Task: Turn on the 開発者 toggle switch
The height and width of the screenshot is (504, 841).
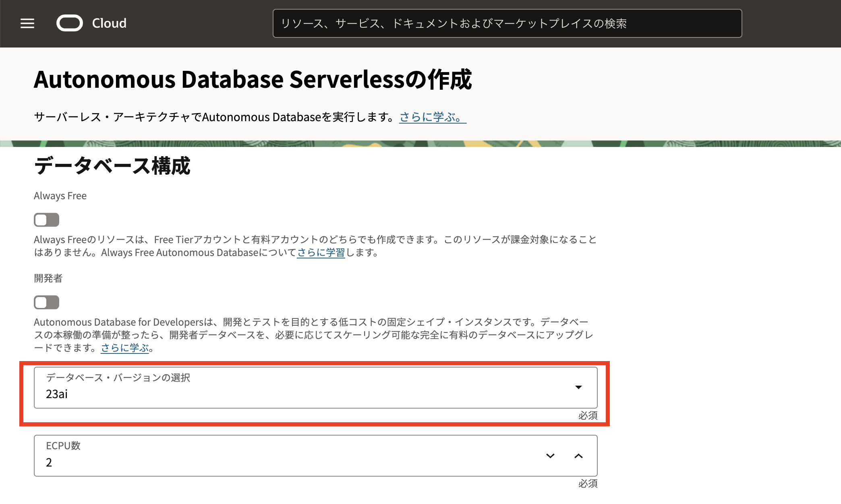Action: (x=47, y=302)
